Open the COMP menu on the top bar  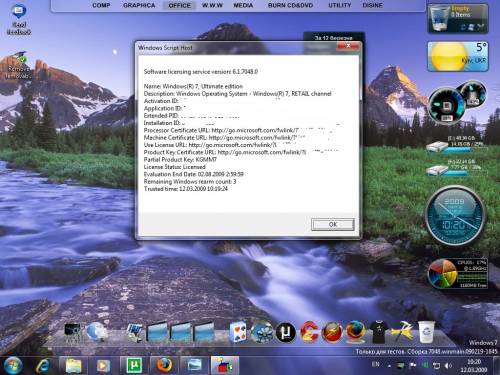pos(101,5)
